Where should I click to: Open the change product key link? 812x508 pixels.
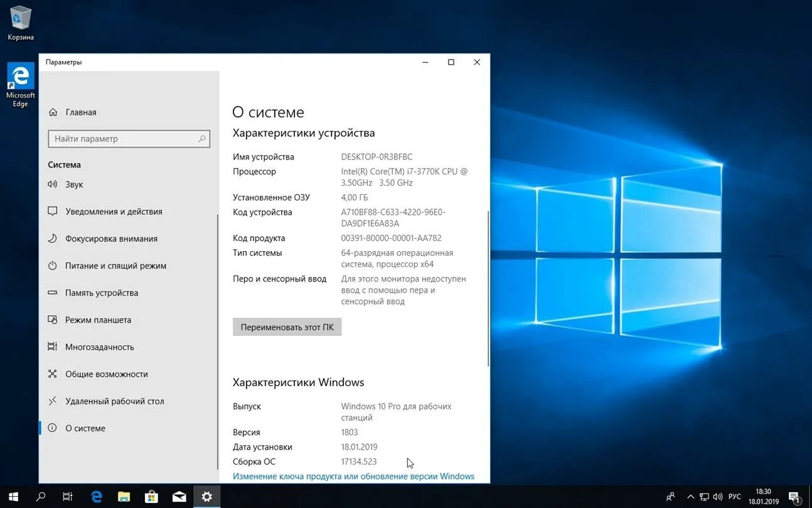coord(353,476)
